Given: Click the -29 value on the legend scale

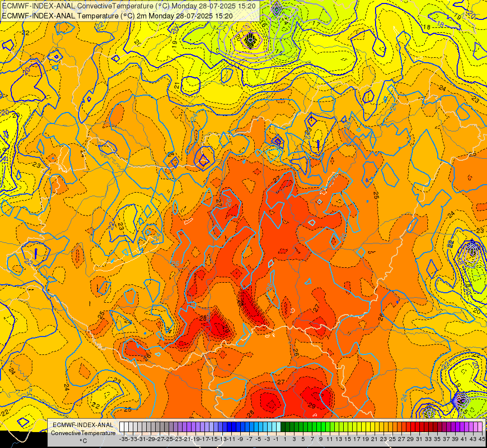Looking at the screenshot, I should pos(151,440).
